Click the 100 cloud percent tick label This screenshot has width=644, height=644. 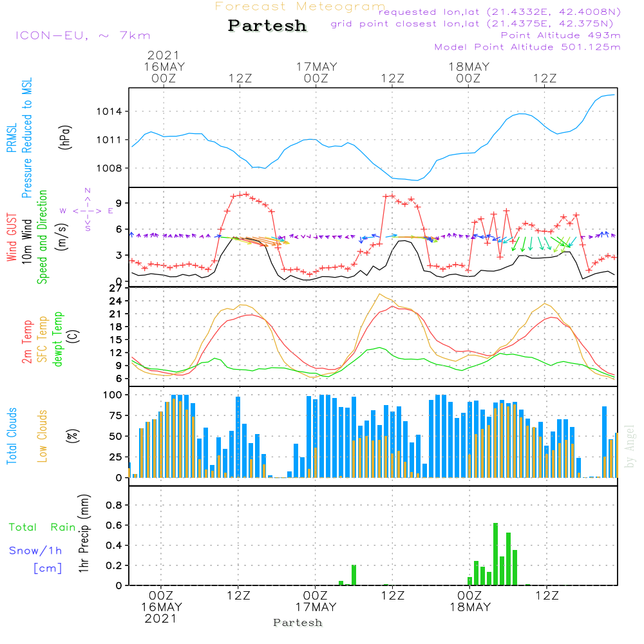[112, 395]
